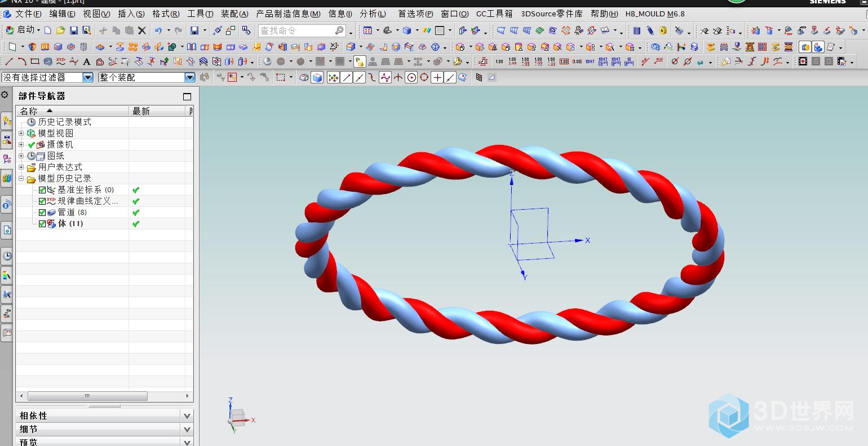Select the Arc curve tool
The width and height of the screenshot is (868, 446).
click(22, 61)
